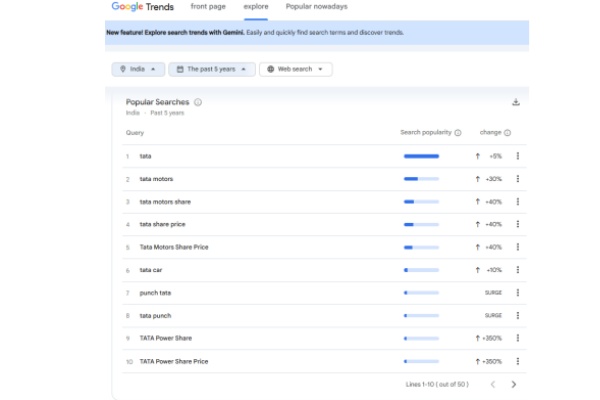The height and width of the screenshot is (400, 600).
Task: Open more options for Tata Motors Share Price
Action: (518, 247)
